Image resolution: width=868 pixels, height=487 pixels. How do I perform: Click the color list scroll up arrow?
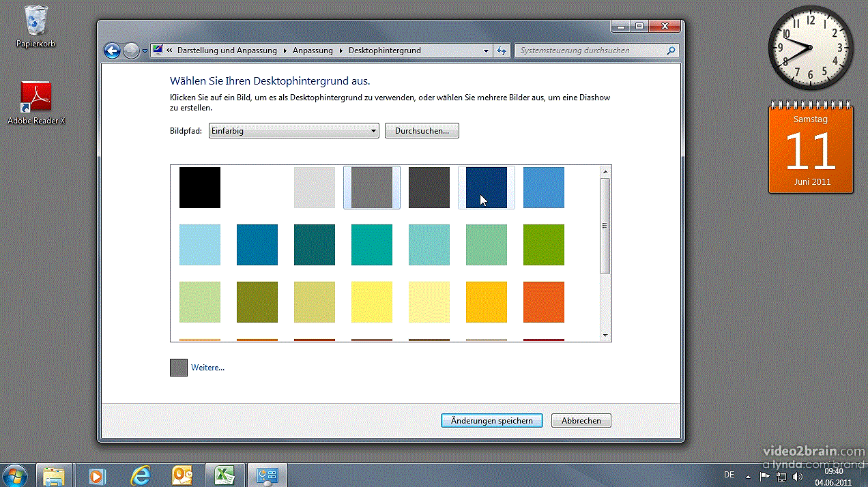[605, 172]
